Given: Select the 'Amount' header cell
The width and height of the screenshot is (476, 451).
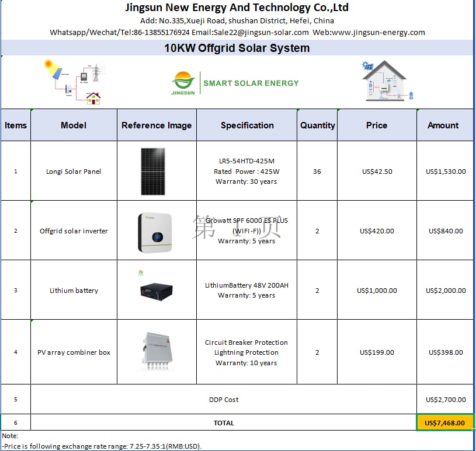Looking at the screenshot, I should coord(444,125).
